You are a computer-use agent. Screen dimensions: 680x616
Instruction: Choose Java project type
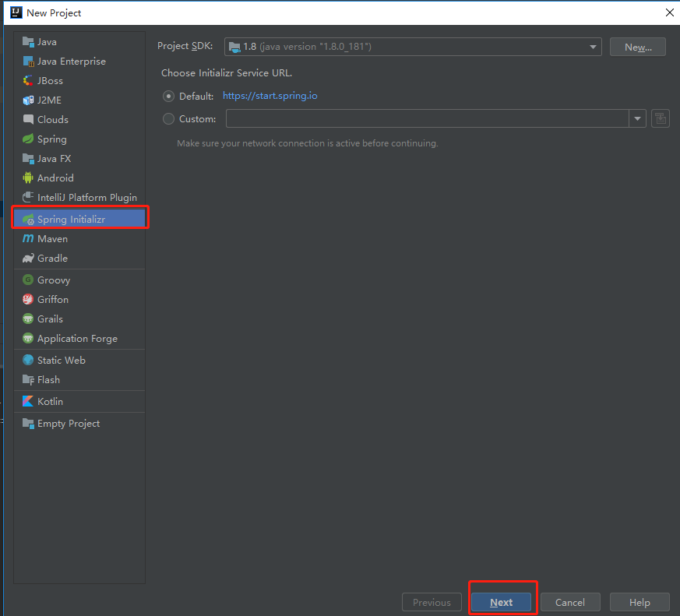(79, 42)
